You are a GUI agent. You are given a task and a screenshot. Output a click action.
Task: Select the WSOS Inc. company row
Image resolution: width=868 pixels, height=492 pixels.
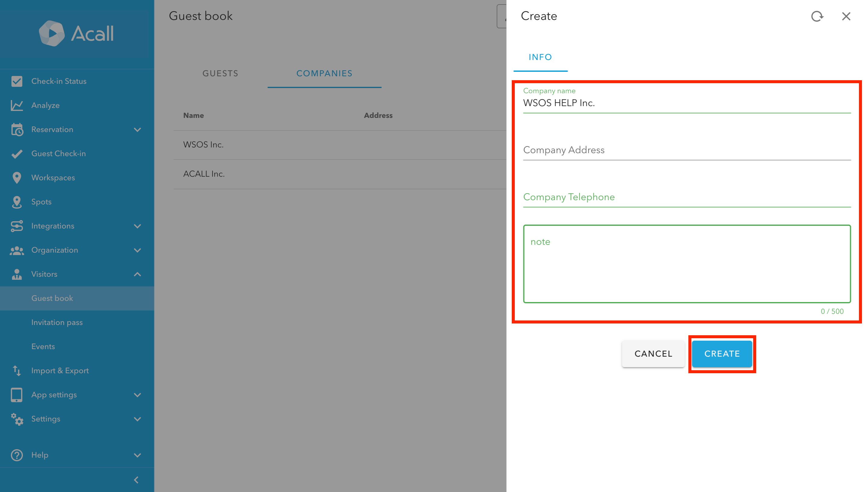(x=340, y=145)
